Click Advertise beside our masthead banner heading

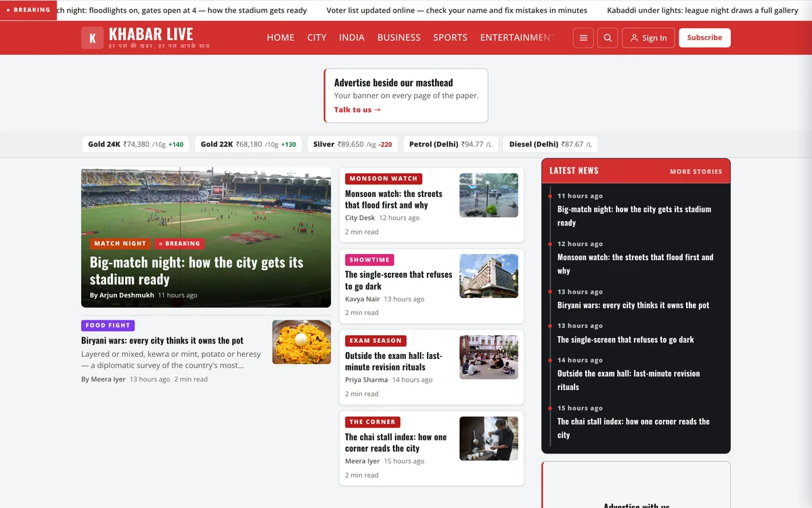[394, 83]
